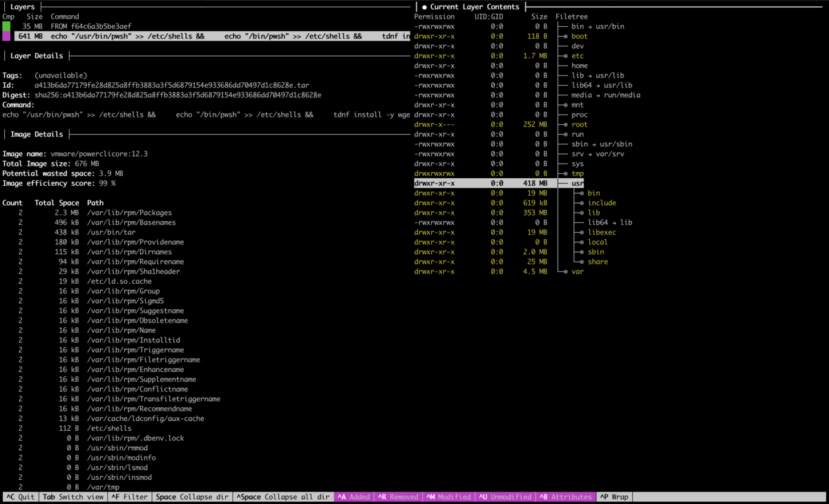Click image name vmware/powerclicore:12.3

[x=99, y=154]
